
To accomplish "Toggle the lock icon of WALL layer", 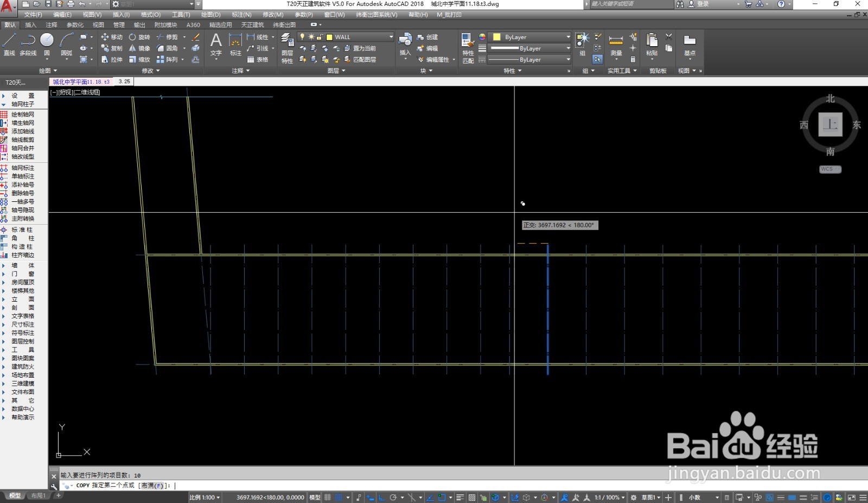I will point(320,37).
